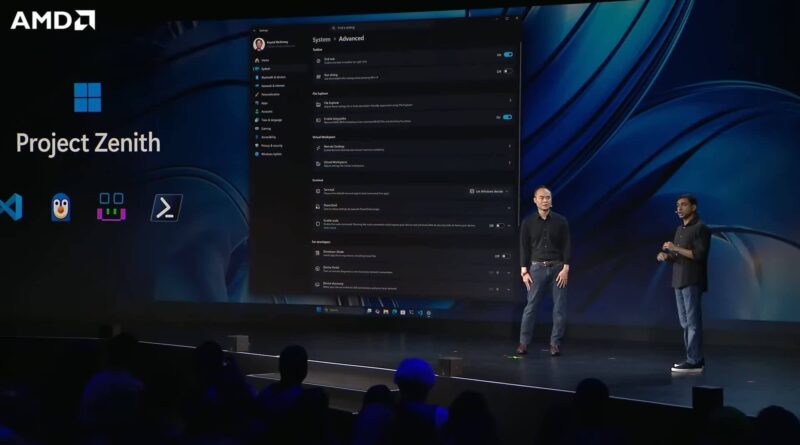This screenshot has height=445, width=800.
Task: Click the Enable sudo row icon
Action: tap(318, 224)
